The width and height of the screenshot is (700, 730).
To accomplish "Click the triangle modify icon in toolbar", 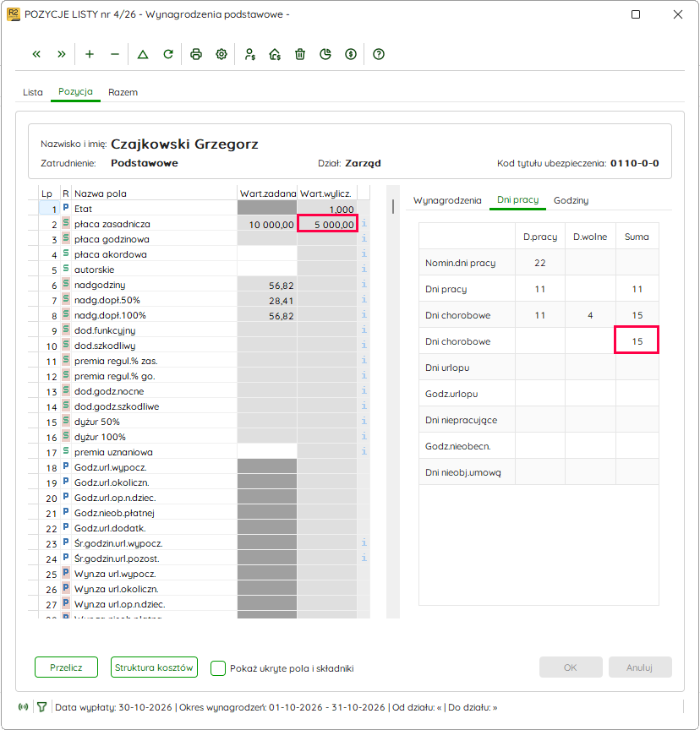I will (143, 54).
